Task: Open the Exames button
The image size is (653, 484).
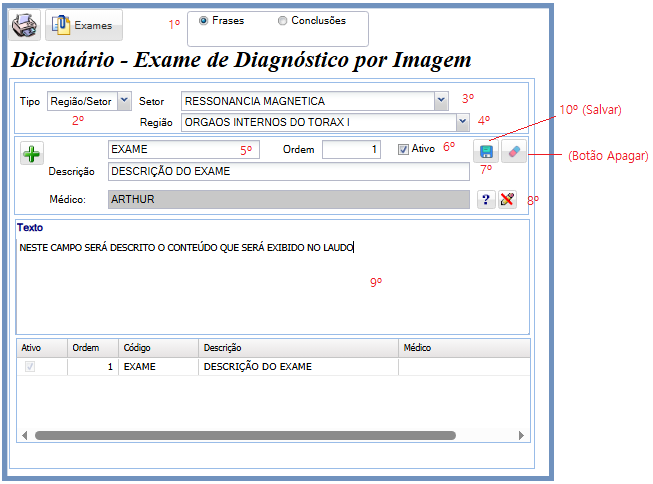Action: coord(84,25)
